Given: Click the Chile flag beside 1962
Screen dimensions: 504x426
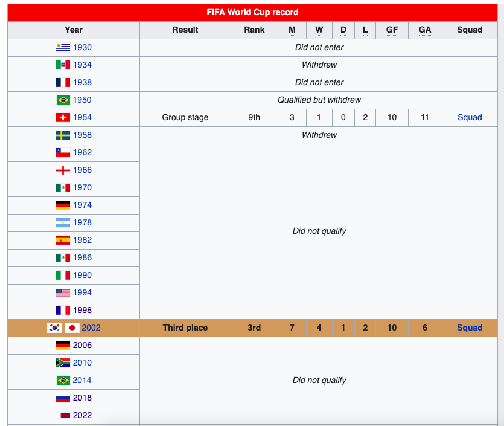Looking at the screenshot, I should (x=63, y=152).
